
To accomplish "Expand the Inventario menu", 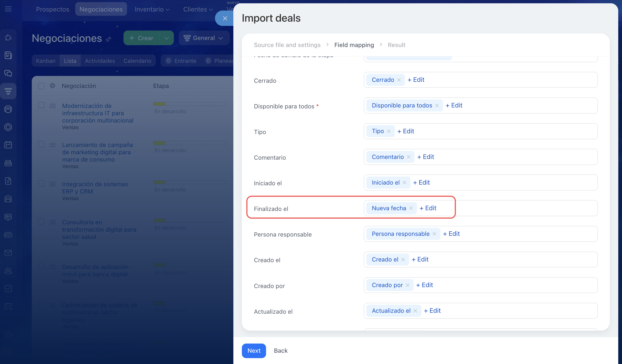I will point(152,9).
